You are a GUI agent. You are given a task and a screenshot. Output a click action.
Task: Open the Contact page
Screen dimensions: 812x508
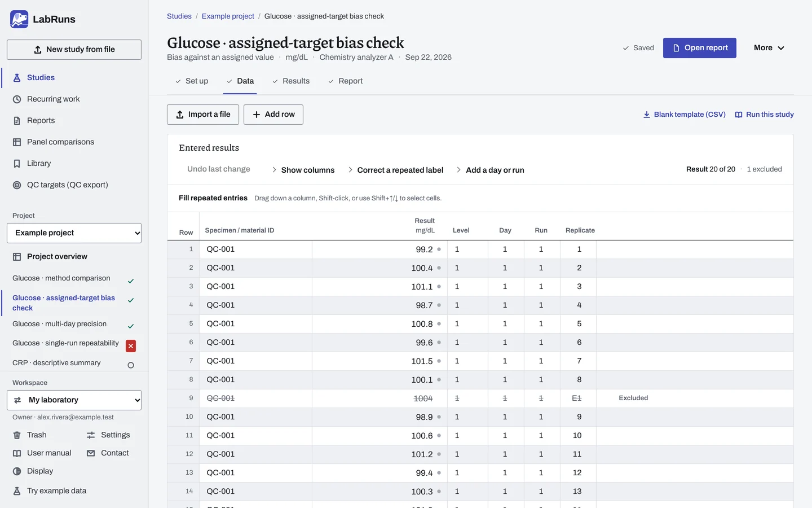tap(108, 453)
